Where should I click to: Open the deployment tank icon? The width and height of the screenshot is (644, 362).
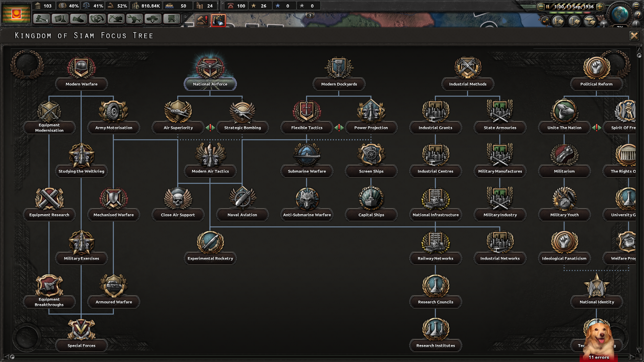(x=153, y=20)
